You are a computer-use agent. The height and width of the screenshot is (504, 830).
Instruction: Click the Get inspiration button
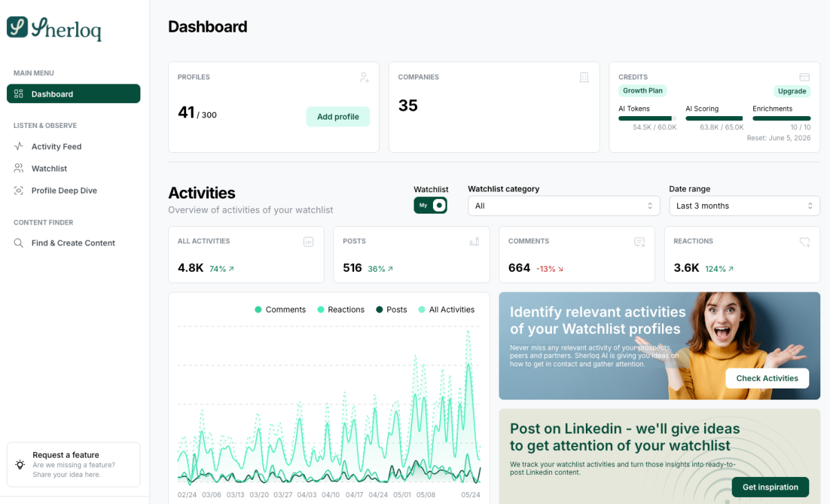pyautogui.click(x=771, y=487)
